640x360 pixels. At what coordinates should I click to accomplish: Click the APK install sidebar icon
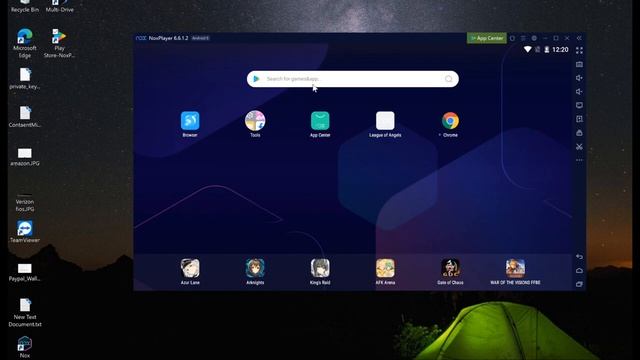(x=579, y=133)
